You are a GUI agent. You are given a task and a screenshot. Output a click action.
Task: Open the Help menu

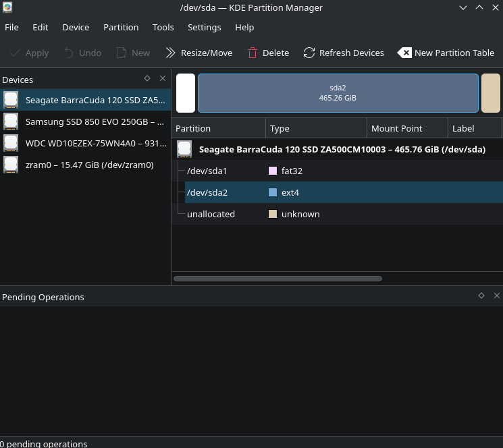coord(244,27)
